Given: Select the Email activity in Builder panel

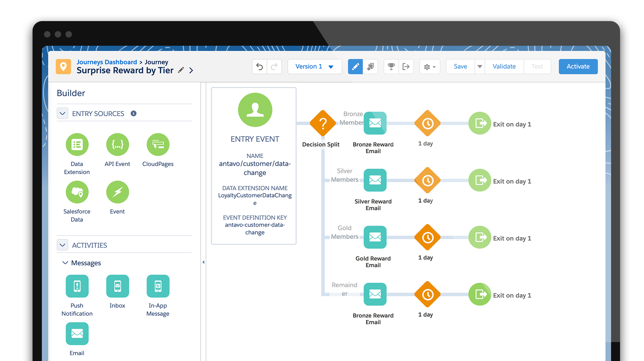Looking at the screenshot, I should [x=77, y=333].
